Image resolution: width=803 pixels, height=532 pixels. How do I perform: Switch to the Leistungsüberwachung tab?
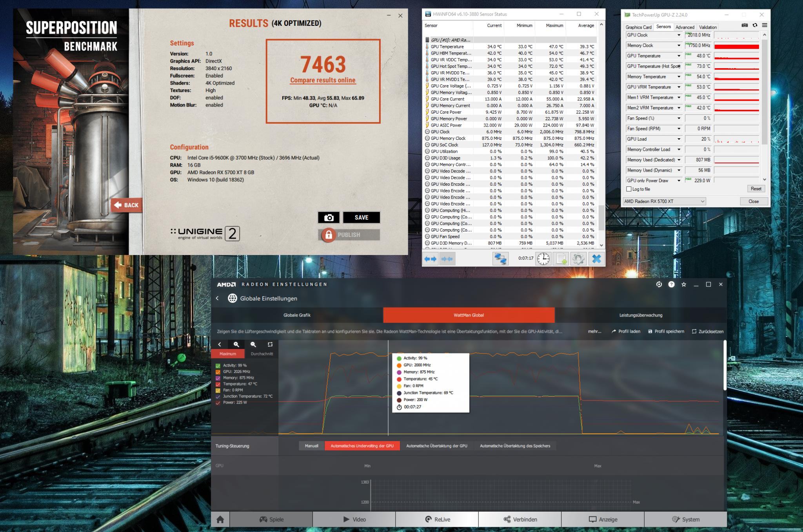(x=641, y=315)
